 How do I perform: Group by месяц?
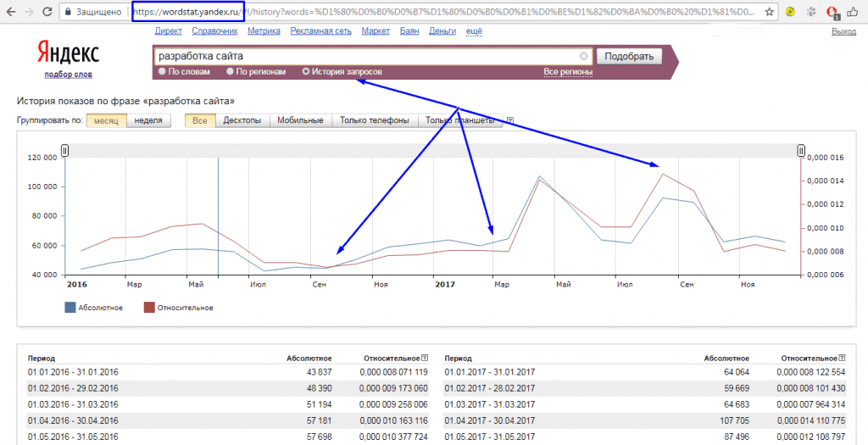(x=106, y=120)
